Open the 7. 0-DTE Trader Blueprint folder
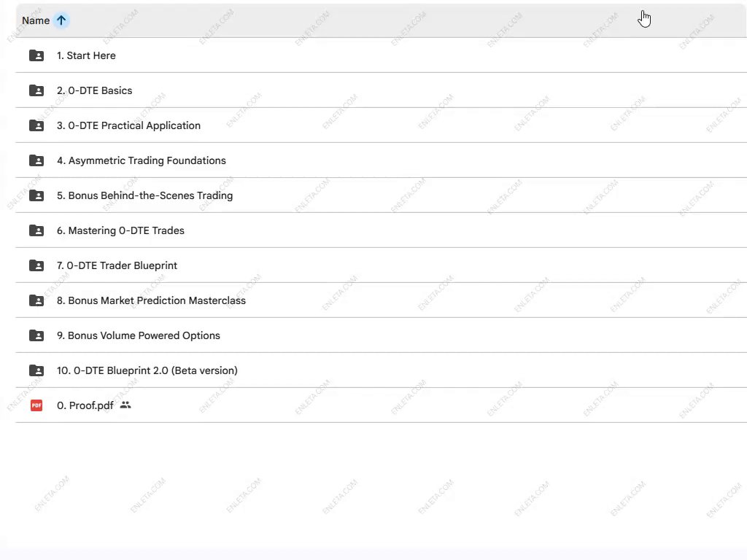Image resolution: width=747 pixels, height=560 pixels. click(x=117, y=265)
